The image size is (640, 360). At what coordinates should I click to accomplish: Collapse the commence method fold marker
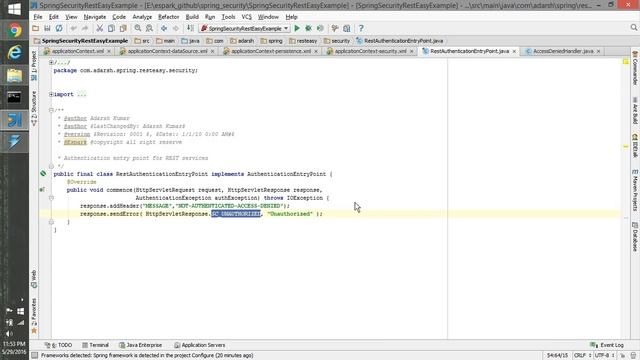click(51, 198)
